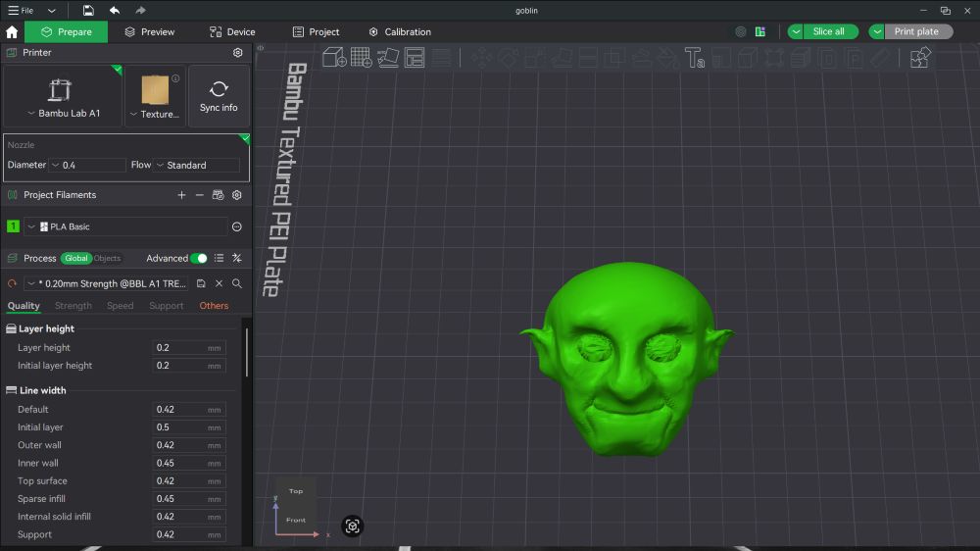Open Project Filaments settings gear

[237, 195]
